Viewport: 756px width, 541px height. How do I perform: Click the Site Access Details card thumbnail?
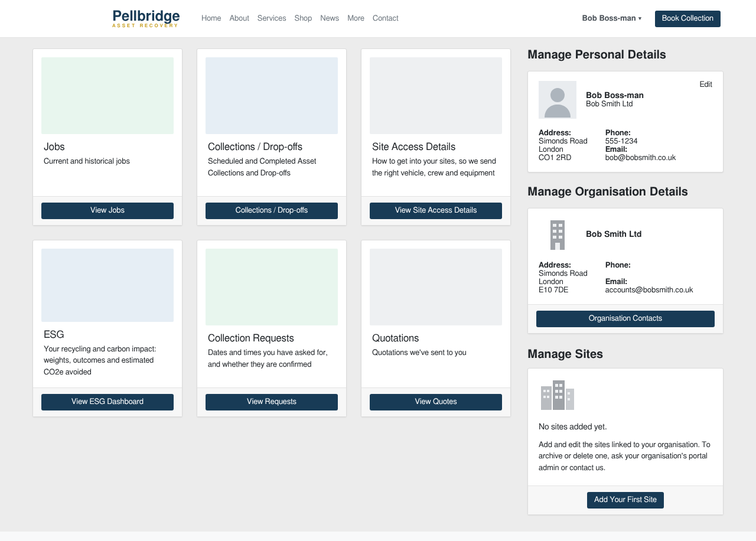click(436, 96)
